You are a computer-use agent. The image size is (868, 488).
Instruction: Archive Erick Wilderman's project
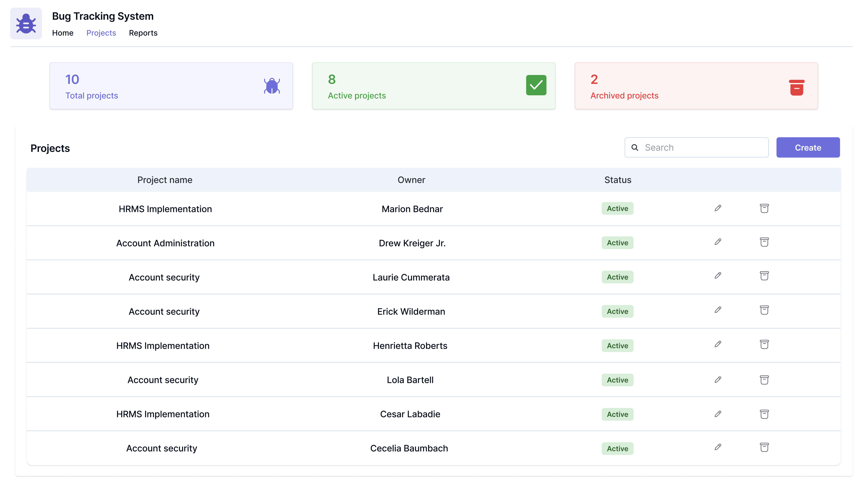click(x=764, y=310)
